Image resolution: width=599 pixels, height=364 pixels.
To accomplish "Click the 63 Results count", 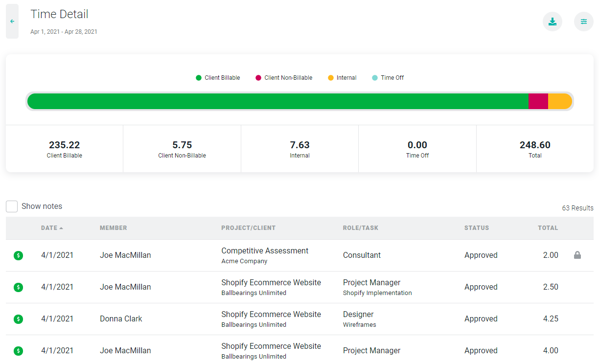I will pos(577,208).
